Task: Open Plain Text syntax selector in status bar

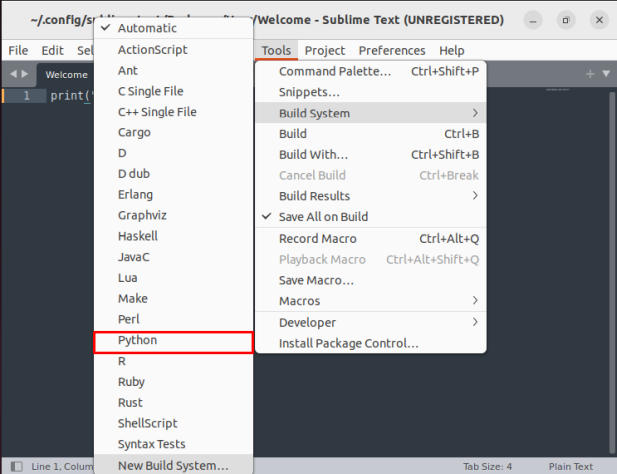Action: [x=572, y=466]
